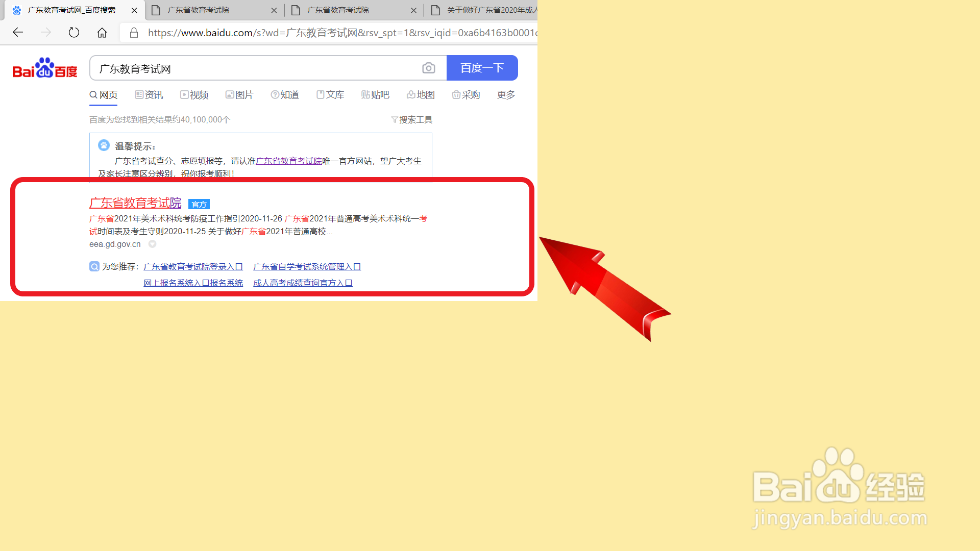The image size is (980, 551).
Task: Open the 图片 search category
Action: 239,95
